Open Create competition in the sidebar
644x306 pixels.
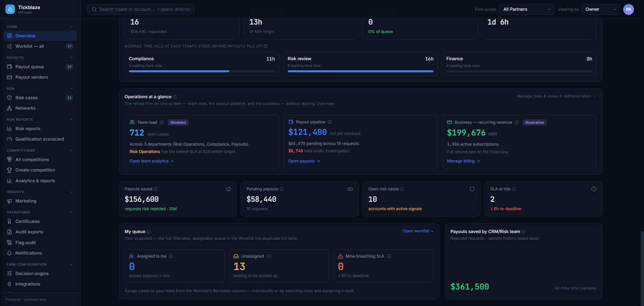(40, 170)
